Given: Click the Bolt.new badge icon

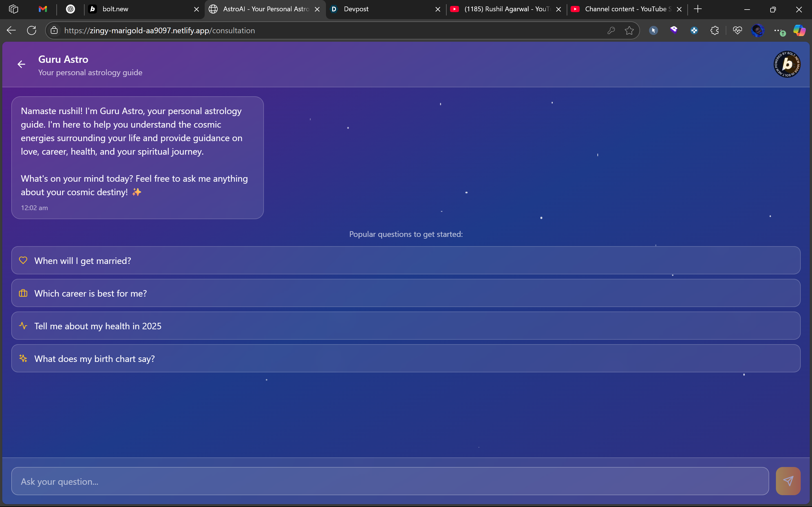Looking at the screenshot, I should click(787, 64).
